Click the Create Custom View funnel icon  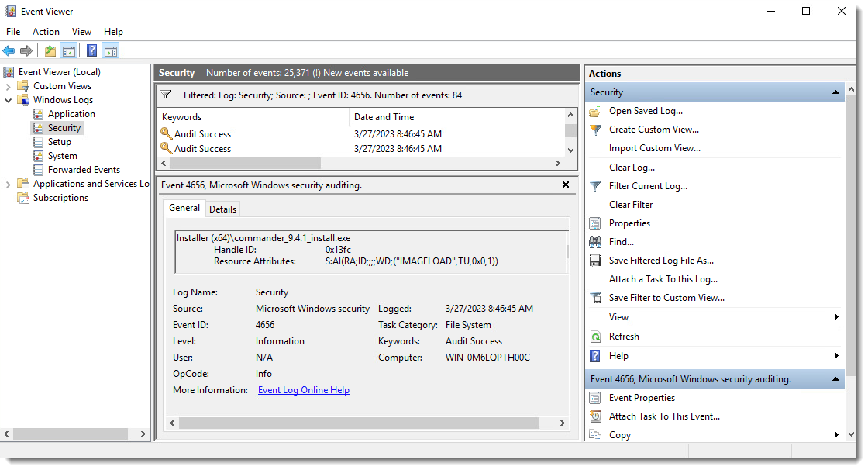point(594,130)
